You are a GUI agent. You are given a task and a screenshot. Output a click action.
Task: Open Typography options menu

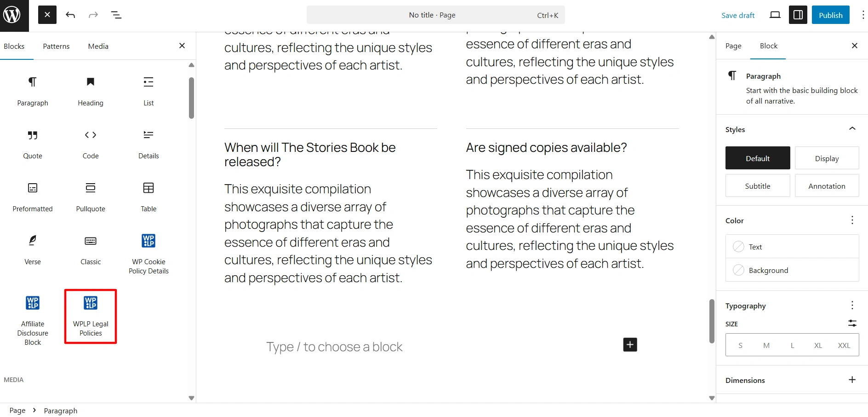(852, 306)
